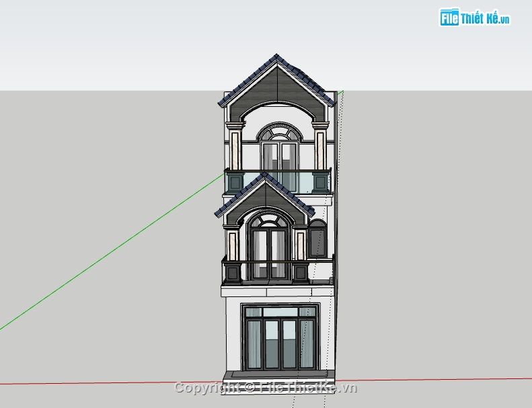Image resolution: width=532 pixels, height=408 pixels.
Task: Select the small dark arched side window
Action: click(318, 239)
